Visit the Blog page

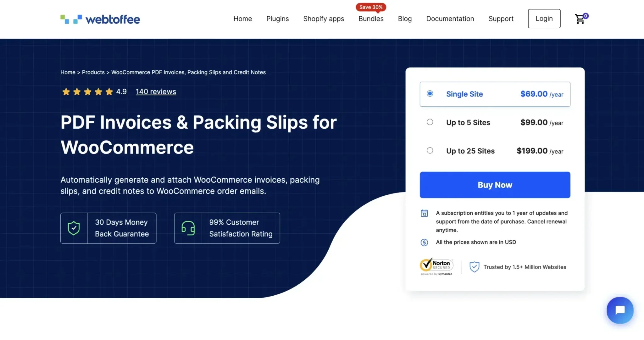tap(405, 19)
